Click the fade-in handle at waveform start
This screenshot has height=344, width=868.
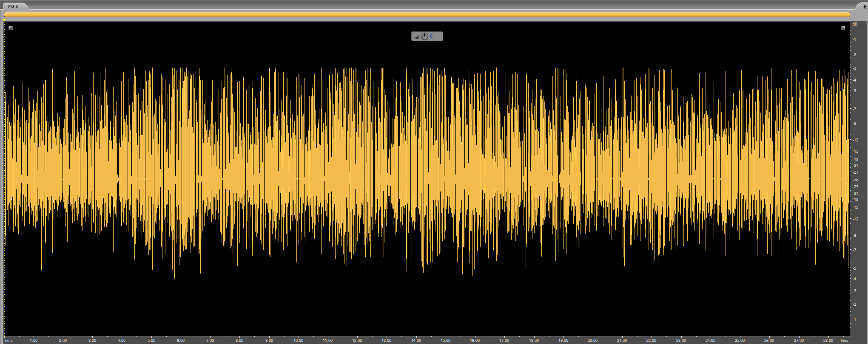tap(11, 28)
